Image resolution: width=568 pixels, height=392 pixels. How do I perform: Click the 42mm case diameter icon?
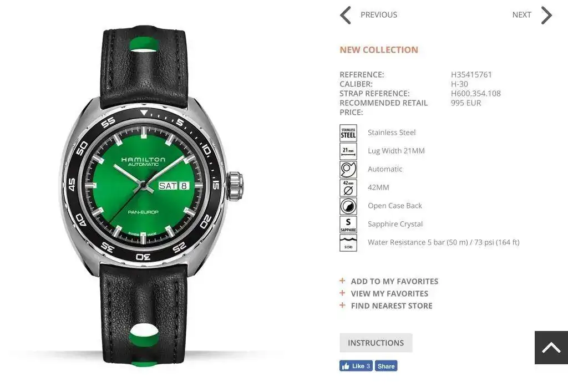[x=348, y=188]
